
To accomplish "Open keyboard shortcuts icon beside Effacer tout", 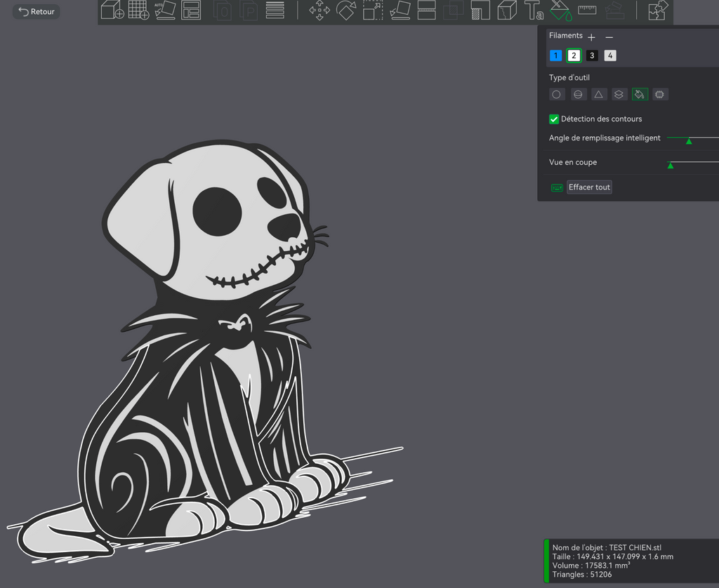I will click(557, 188).
